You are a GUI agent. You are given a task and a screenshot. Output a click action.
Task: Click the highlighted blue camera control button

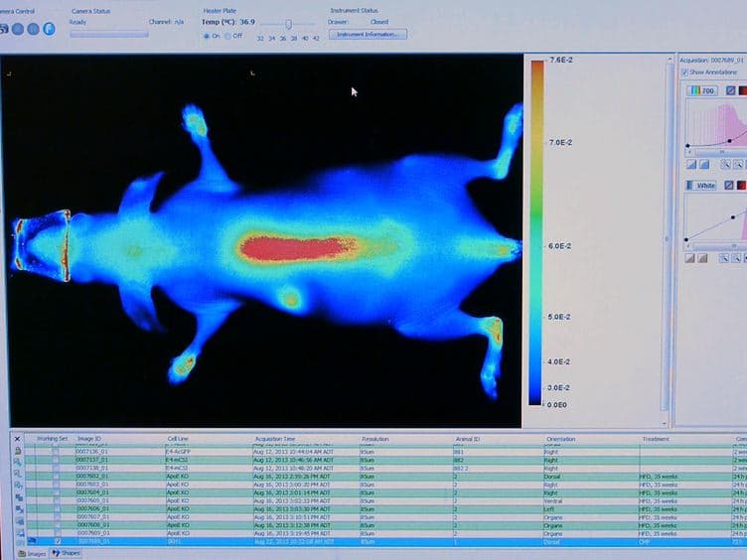click(x=49, y=29)
